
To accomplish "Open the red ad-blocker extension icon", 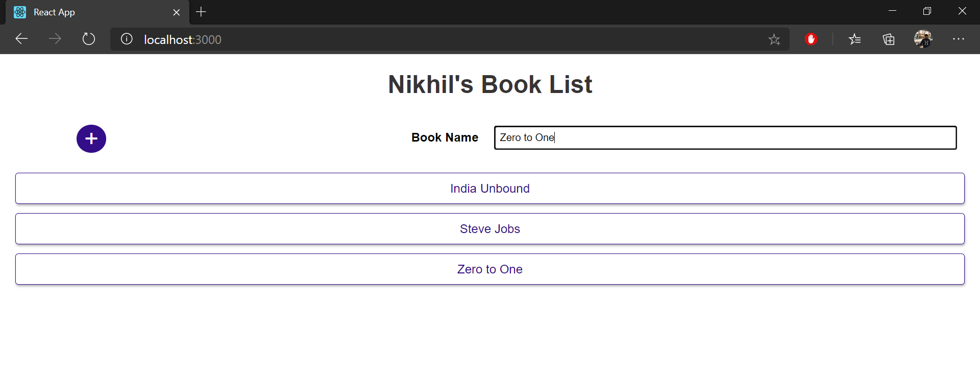I will click(x=811, y=39).
